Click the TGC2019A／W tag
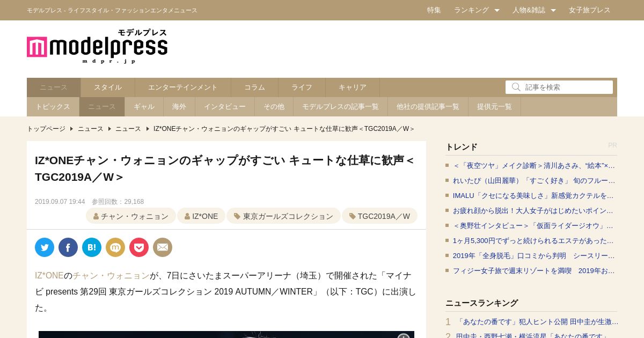Viewport: 644px width, 338px height. pos(379,216)
